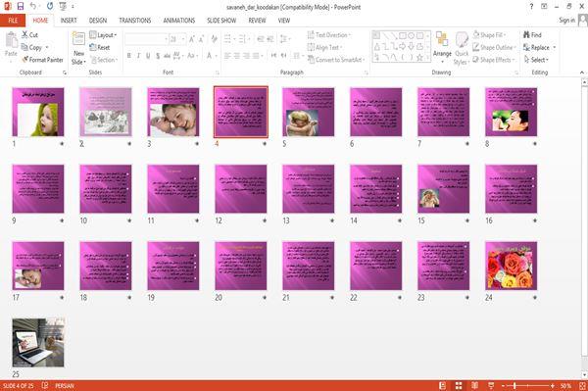588x391 pixels.
Task: Switch to Slide Sorter view in status bar
Action: (x=459, y=385)
